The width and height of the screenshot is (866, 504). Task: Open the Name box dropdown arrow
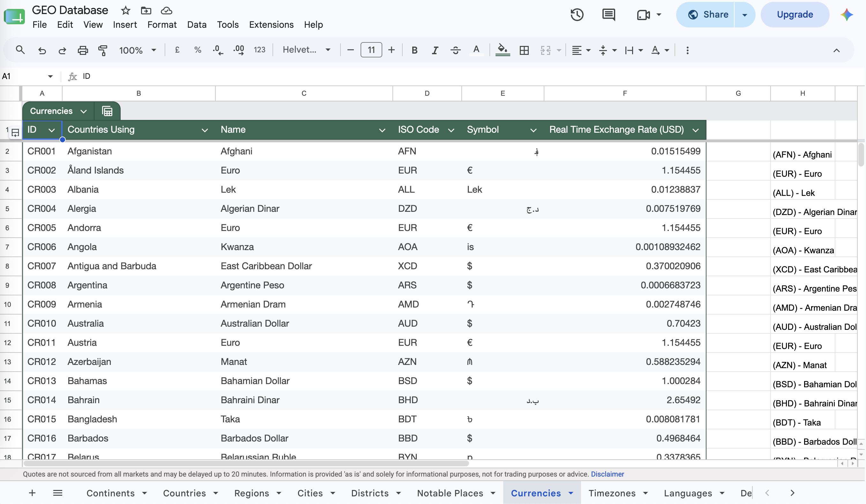[50, 76]
